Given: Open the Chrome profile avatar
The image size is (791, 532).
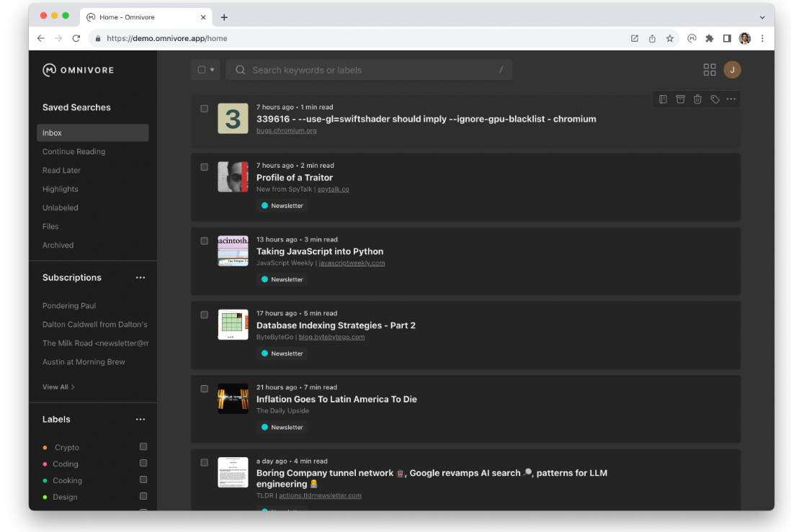Looking at the screenshot, I should point(745,38).
